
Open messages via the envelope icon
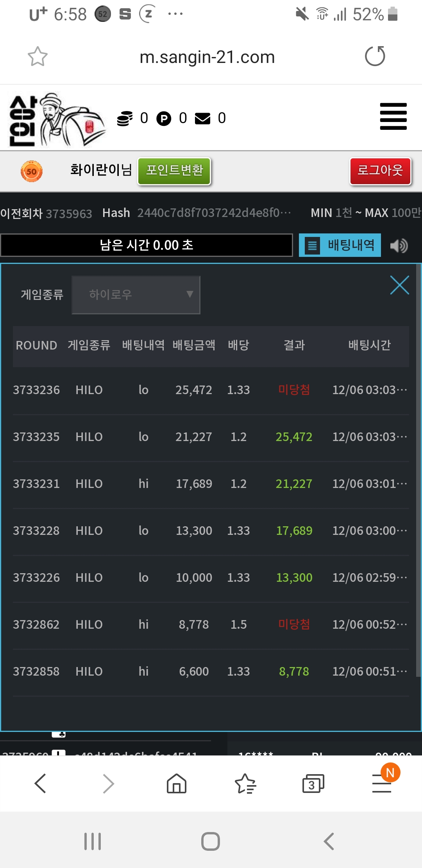(202, 118)
